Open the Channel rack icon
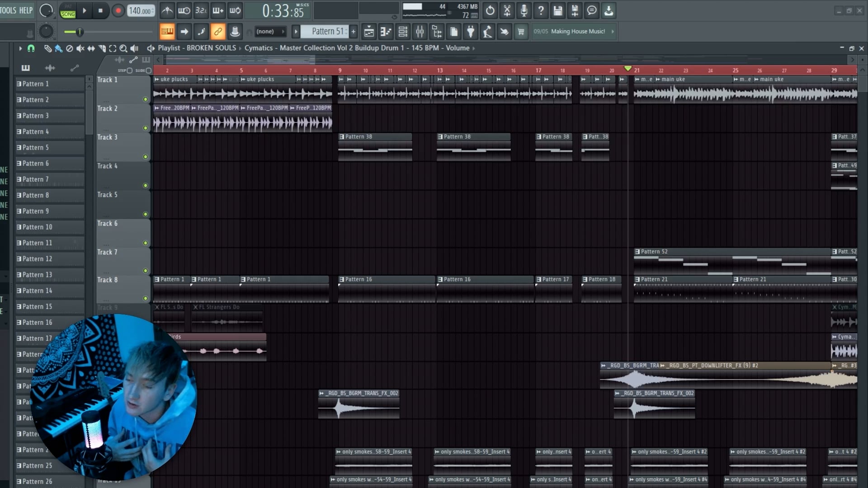Screen dimensions: 868x488 (x=403, y=32)
